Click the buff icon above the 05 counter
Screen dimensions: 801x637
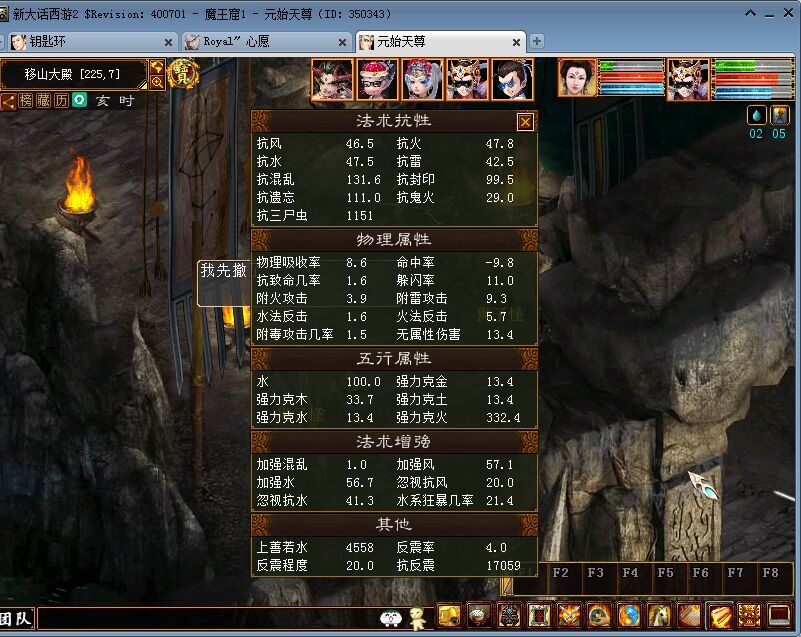[x=780, y=115]
